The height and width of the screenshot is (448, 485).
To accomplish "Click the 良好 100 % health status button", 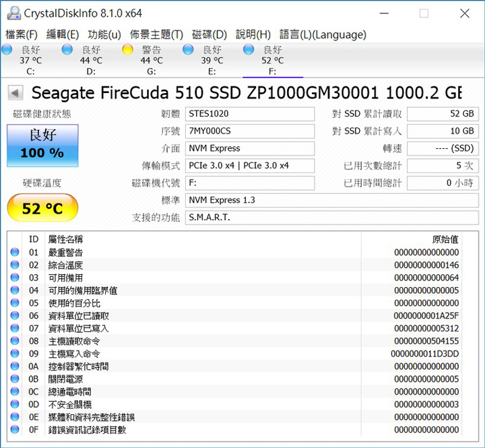I will [x=42, y=146].
